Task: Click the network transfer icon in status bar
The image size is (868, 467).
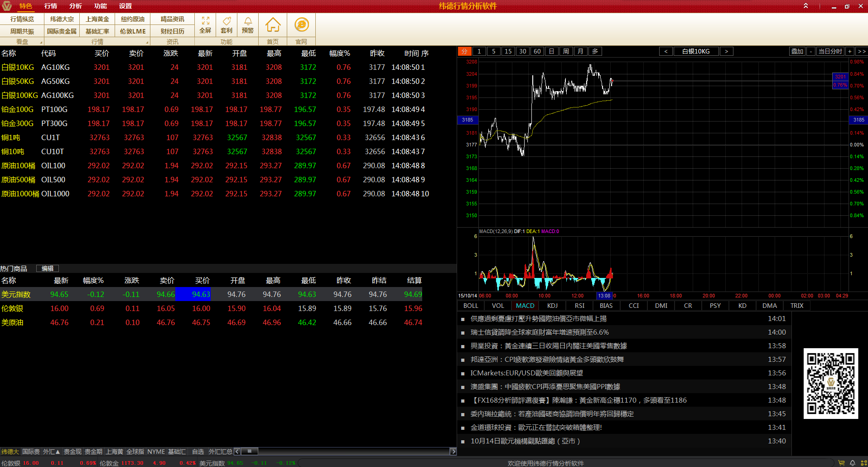Action: coord(863,463)
